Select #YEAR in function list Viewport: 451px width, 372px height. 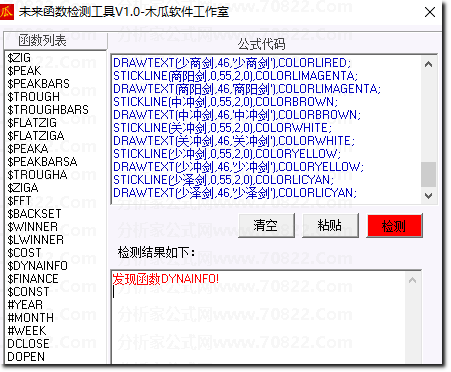(x=25, y=305)
